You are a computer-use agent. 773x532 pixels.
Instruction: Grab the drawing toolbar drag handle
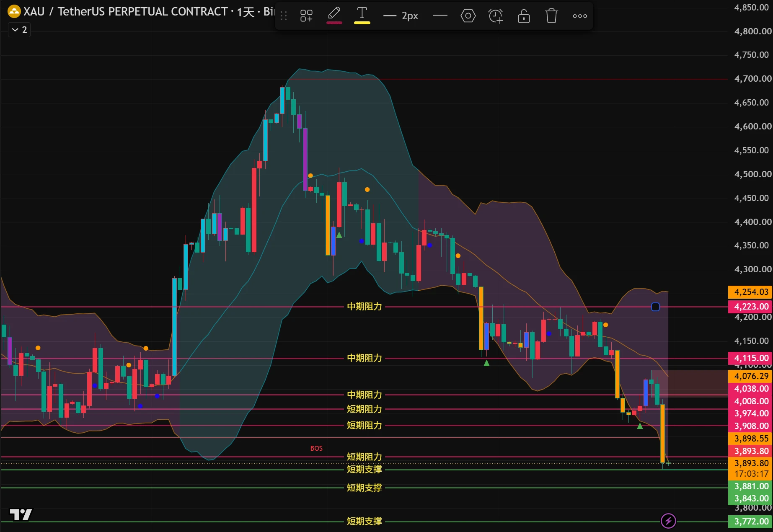coord(284,16)
